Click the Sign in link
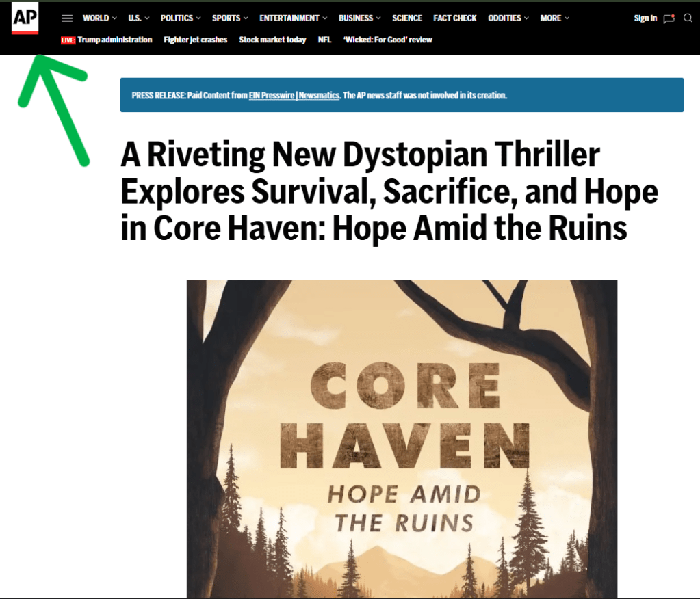 pyautogui.click(x=645, y=18)
